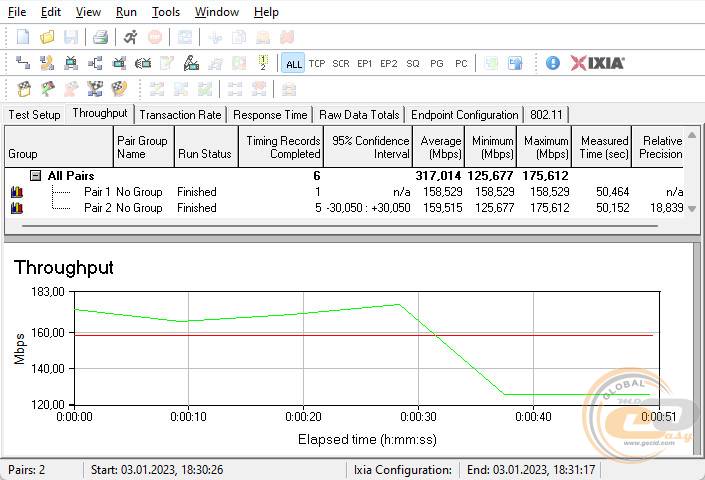Open the File menu
Image resolution: width=705 pixels, height=480 pixels.
click(x=17, y=12)
